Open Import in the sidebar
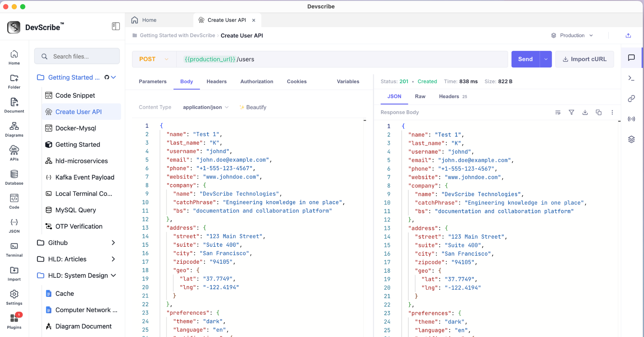644x337 pixels. 14,274
